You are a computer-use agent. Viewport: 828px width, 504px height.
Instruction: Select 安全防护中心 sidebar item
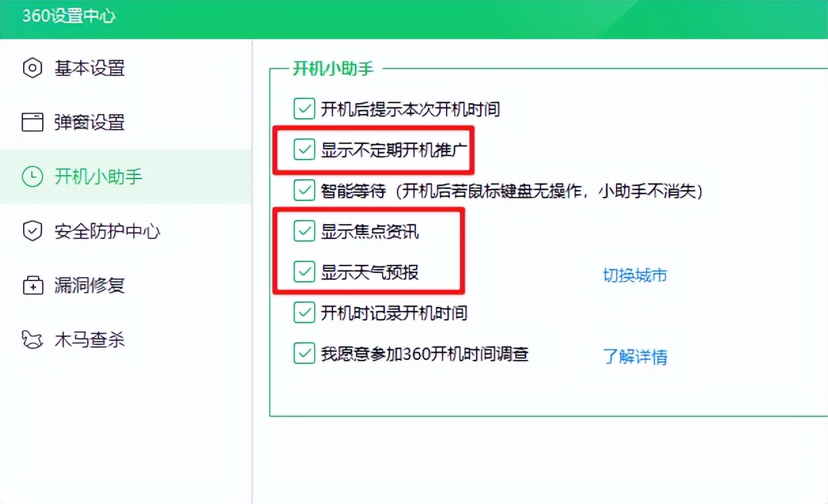126,231
